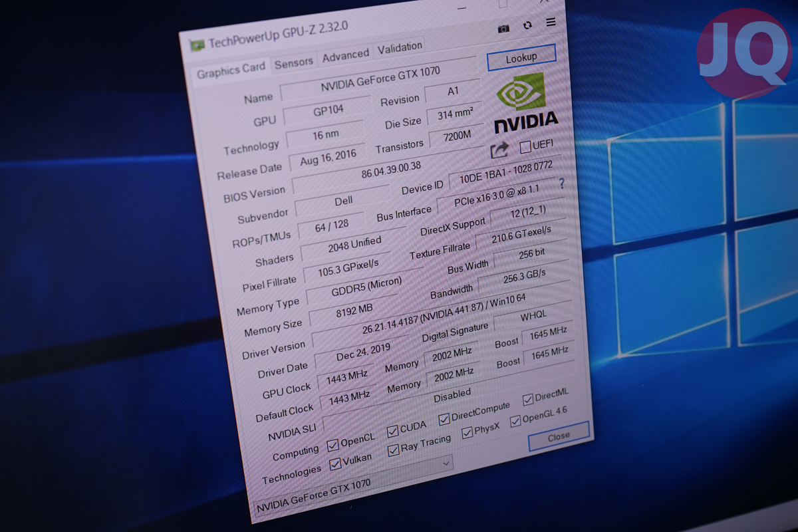Toggle the DirectML checkbox
This screenshot has height=532, width=798.
(528, 400)
